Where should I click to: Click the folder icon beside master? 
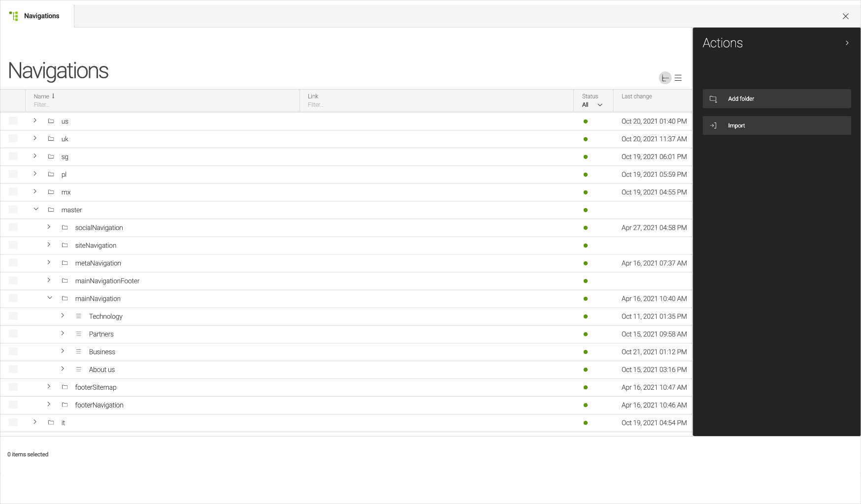(x=51, y=210)
